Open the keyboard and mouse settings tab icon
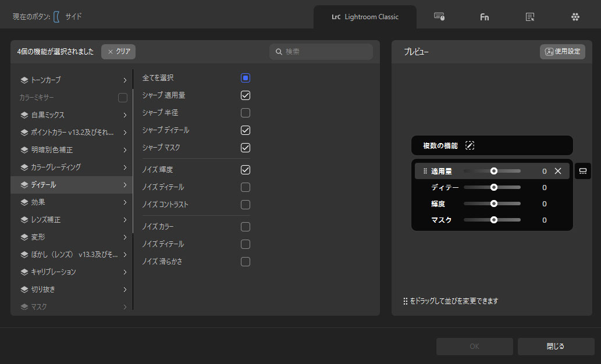This screenshot has height=364, width=601. (x=439, y=17)
